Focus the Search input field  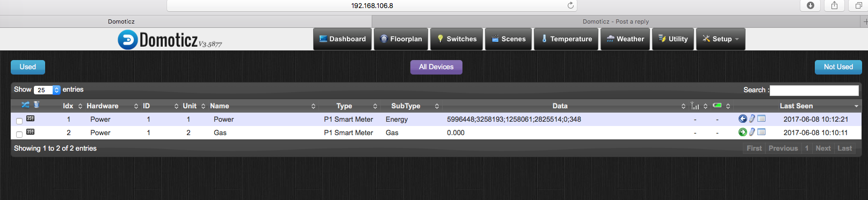click(x=814, y=90)
